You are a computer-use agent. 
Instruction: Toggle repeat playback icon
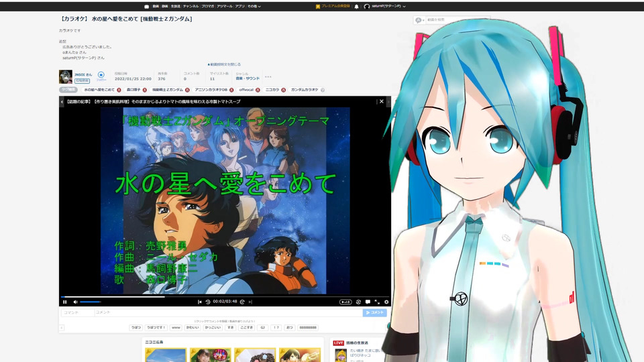358,302
